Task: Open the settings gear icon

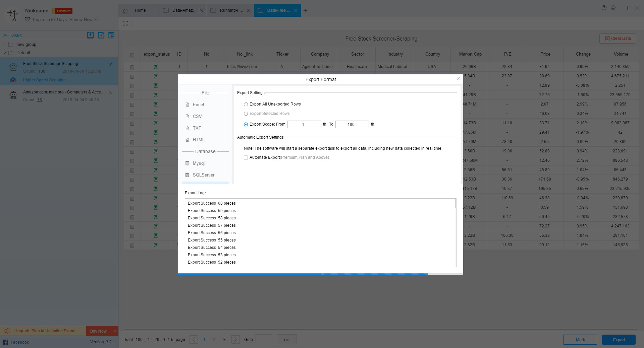Action: [613, 8]
